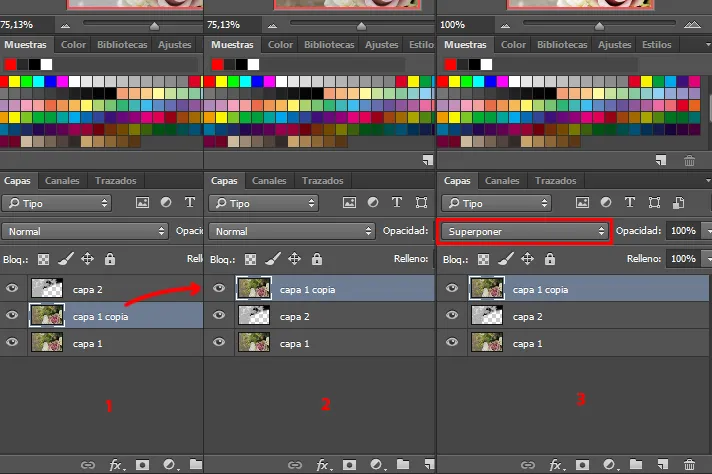The image size is (712, 474).
Task: Click Relleno label in middle panel
Action: point(411,258)
